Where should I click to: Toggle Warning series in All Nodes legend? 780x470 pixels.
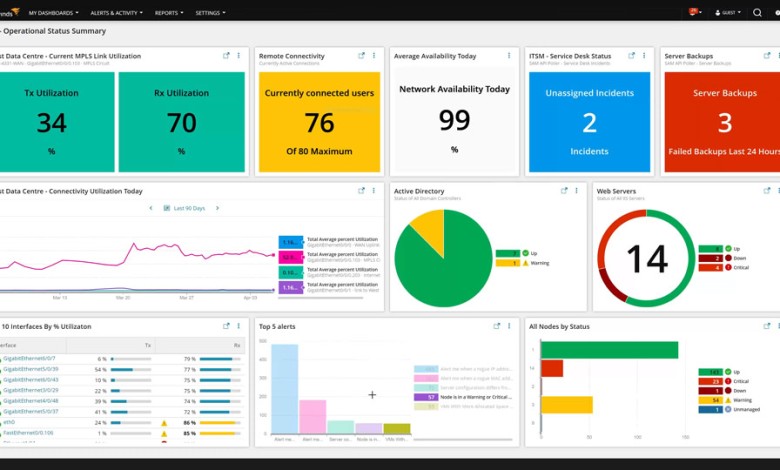click(x=725, y=400)
